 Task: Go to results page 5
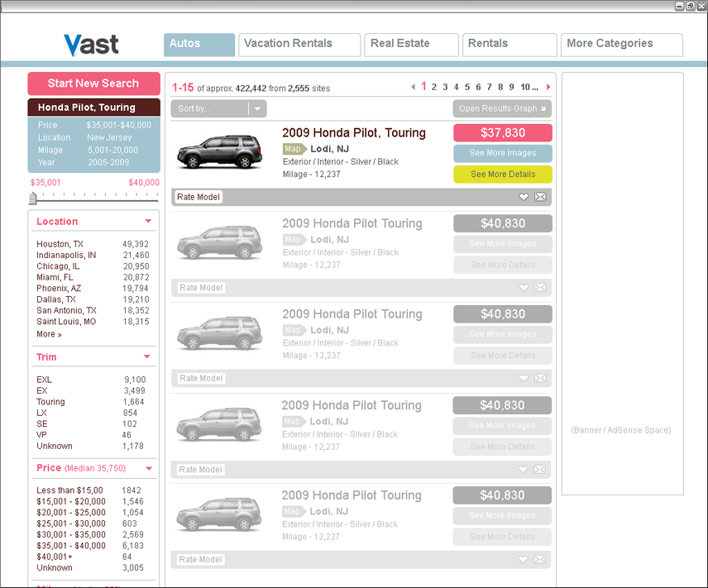coord(467,87)
